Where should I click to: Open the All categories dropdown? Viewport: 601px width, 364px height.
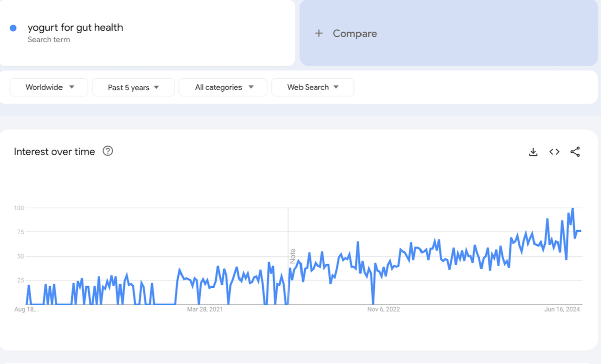click(223, 87)
